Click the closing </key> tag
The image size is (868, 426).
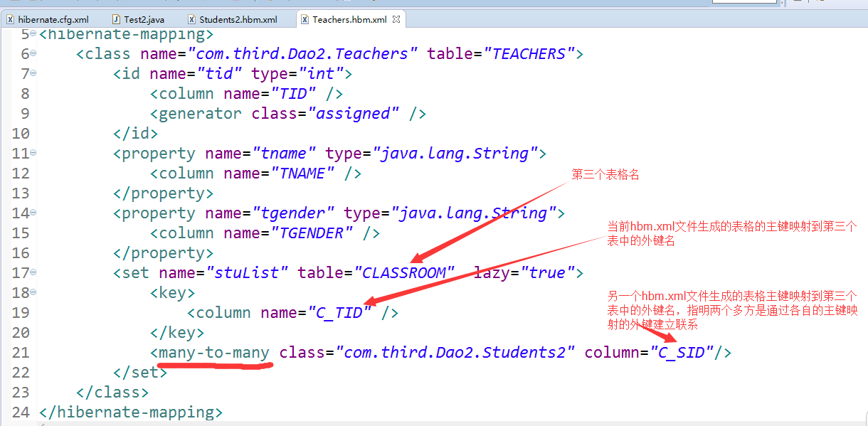point(178,333)
